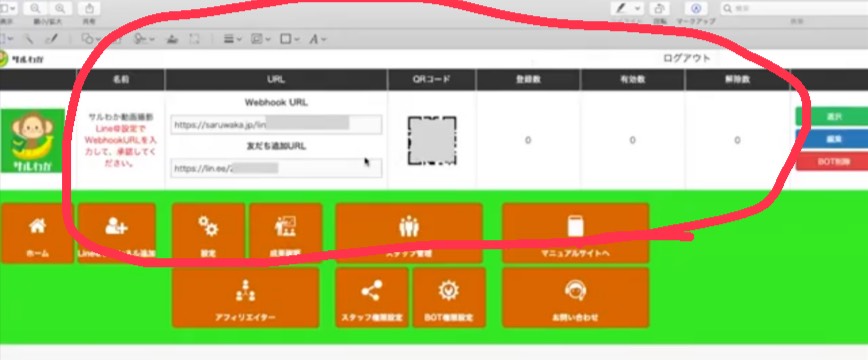868x360 pixels.
Task: Click the rotate icon in toolbar
Action: coord(660,8)
